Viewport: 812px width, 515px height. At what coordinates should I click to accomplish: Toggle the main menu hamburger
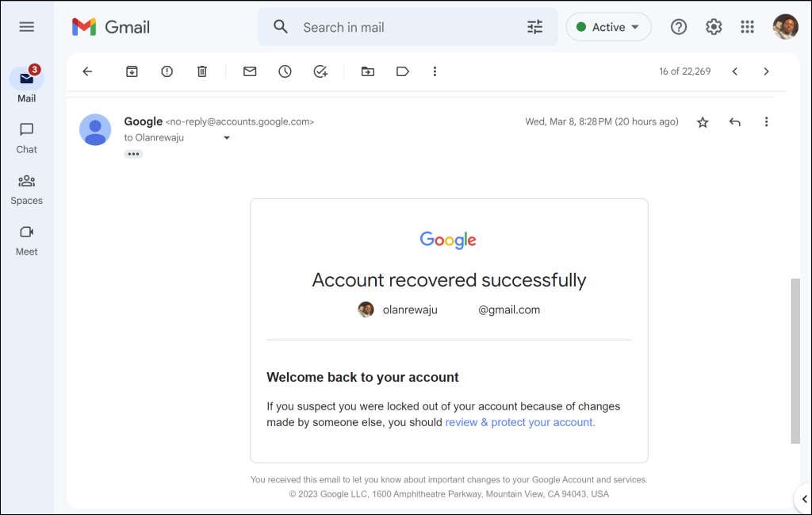pyautogui.click(x=27, y=27)
